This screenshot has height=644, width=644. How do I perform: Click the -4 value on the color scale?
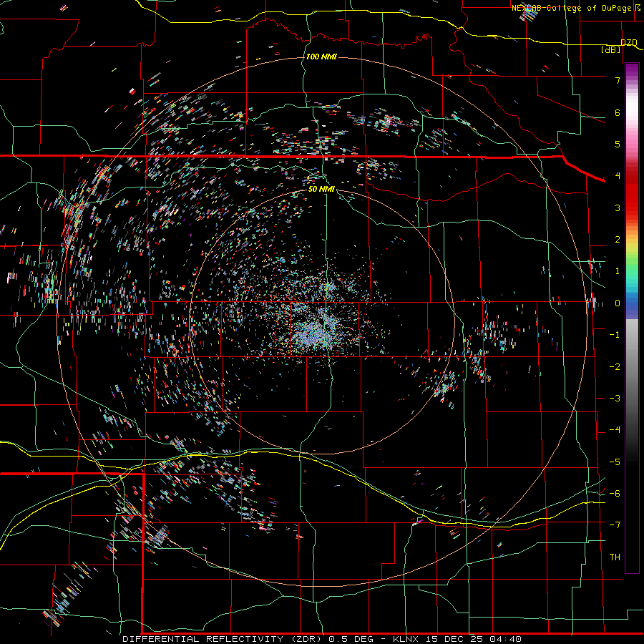pos(615,430)
